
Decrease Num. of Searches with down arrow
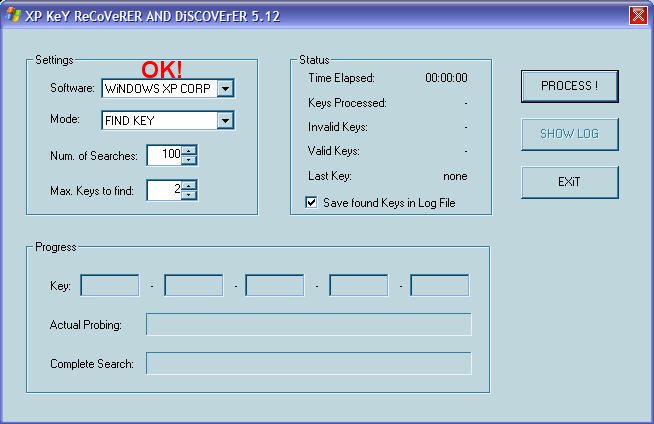189,160
